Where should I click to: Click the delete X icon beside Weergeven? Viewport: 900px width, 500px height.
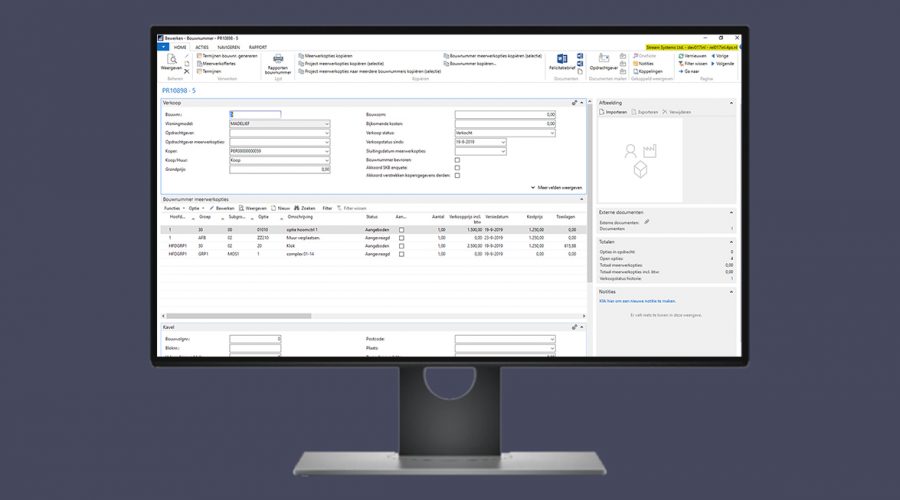(x=187, y=71)
